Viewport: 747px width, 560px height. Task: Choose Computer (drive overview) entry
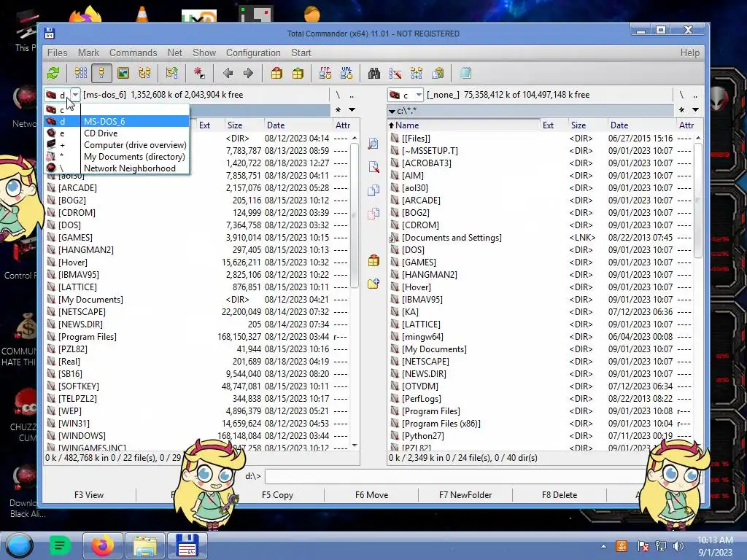117,145
